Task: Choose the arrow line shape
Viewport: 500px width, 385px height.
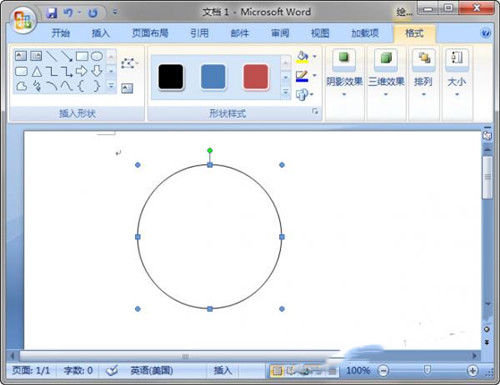Action: pyautogui.click(x=67, y=56)
